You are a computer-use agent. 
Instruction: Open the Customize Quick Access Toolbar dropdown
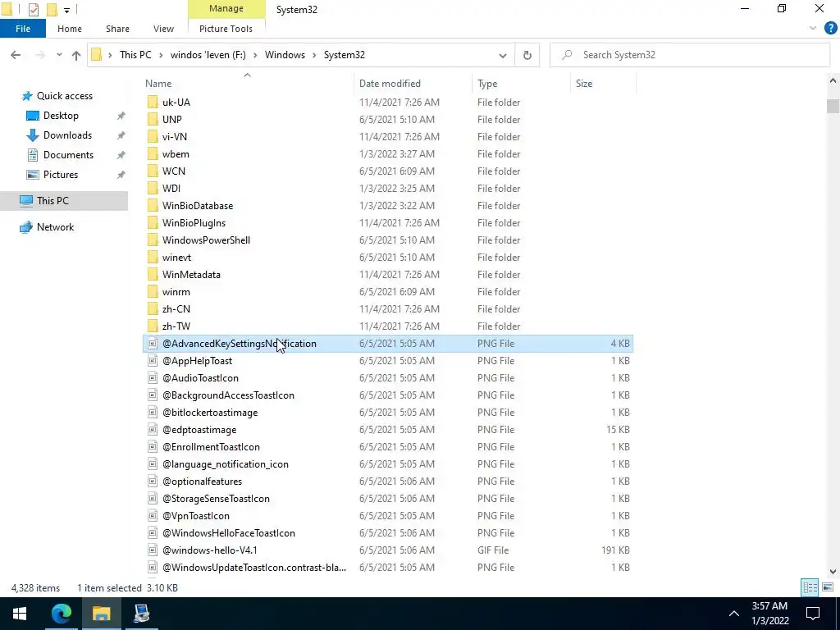[x=66, y=10]
